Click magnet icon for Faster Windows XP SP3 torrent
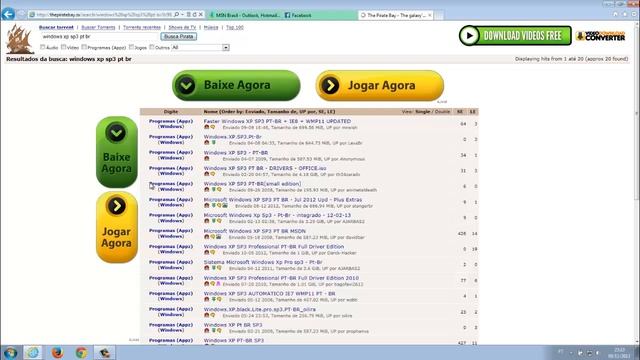 pyautogui.click(x=207, y=127)
